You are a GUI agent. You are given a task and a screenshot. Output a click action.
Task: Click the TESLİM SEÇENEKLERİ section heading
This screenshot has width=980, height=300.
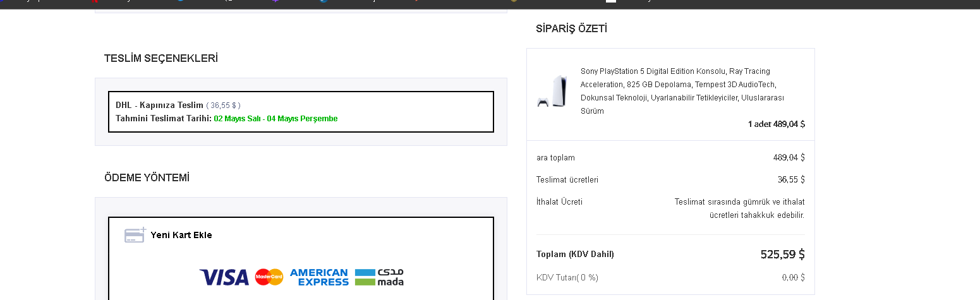pyautogui.click(x=161, y=58)
